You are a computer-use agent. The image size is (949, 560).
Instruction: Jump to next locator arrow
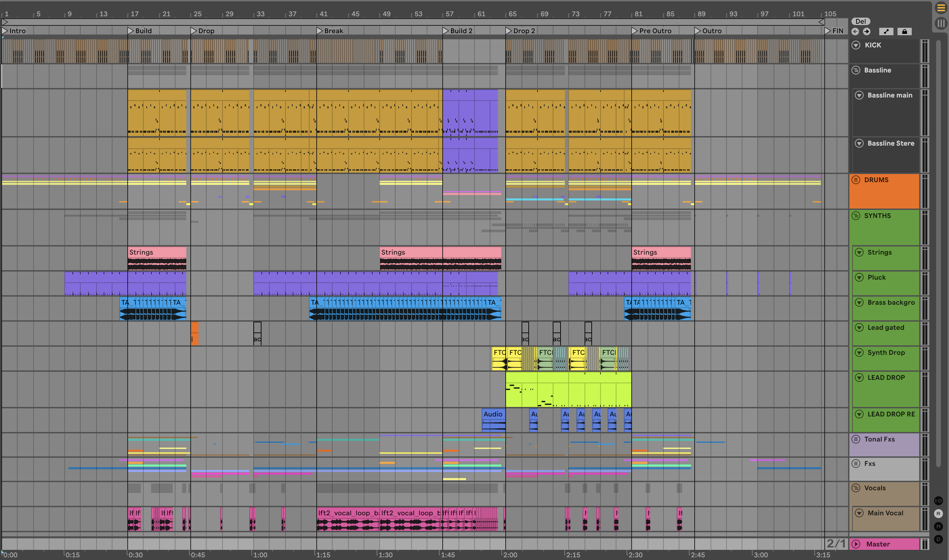pos(867,32)
